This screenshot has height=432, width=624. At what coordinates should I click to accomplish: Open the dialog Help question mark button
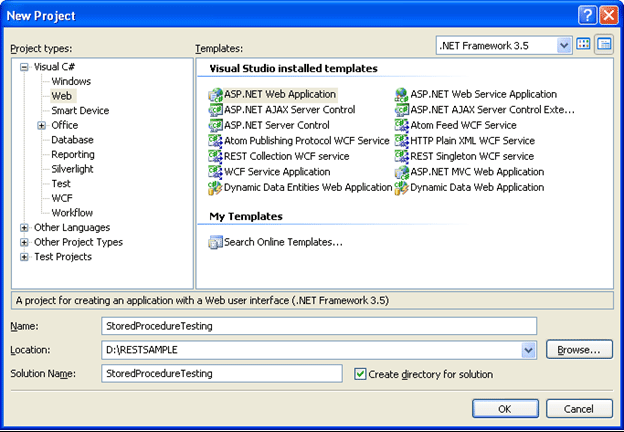(587, 16)
